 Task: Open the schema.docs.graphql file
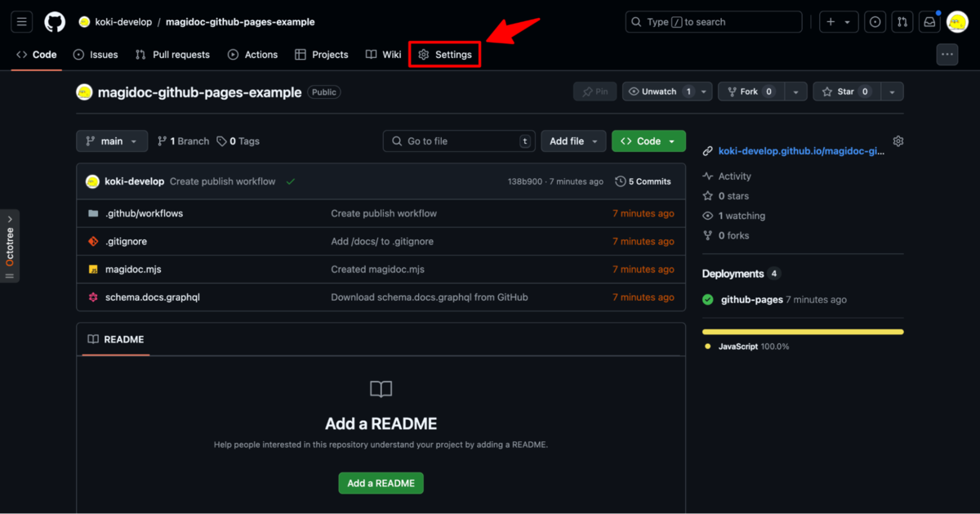coord(153,297)
